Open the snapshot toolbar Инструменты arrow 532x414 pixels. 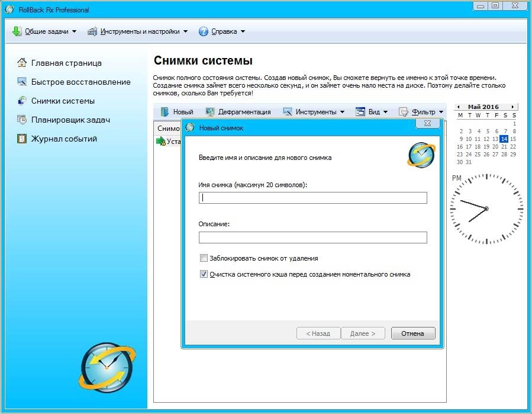click(x=342, y=112)
